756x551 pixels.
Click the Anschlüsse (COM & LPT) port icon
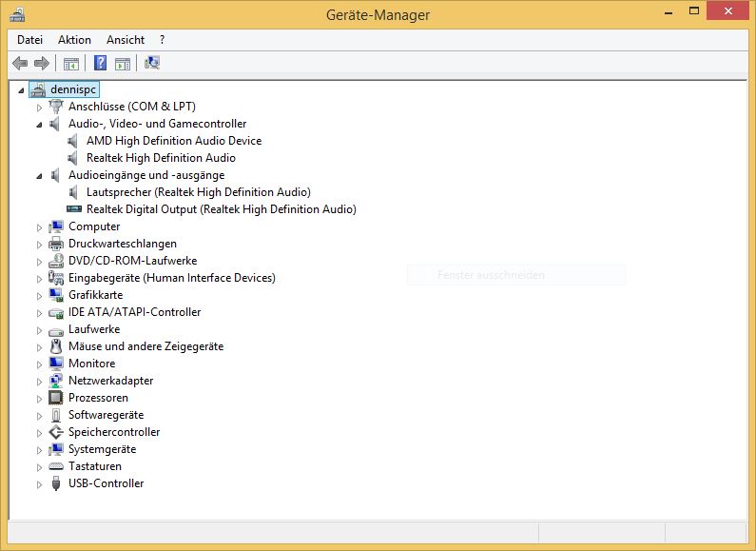56,107
